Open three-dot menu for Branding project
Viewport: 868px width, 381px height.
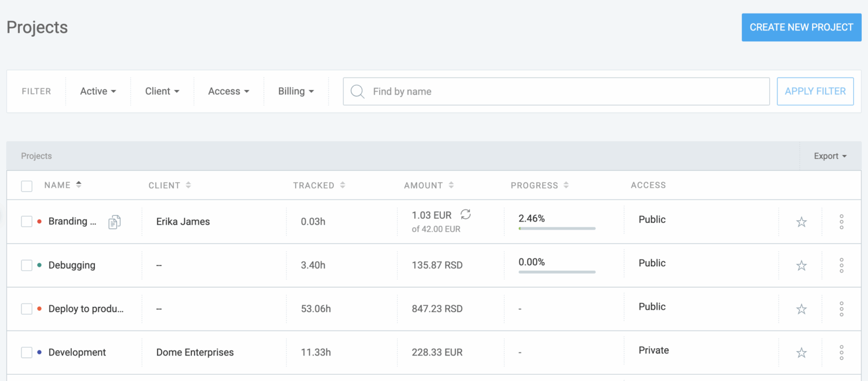841,222
